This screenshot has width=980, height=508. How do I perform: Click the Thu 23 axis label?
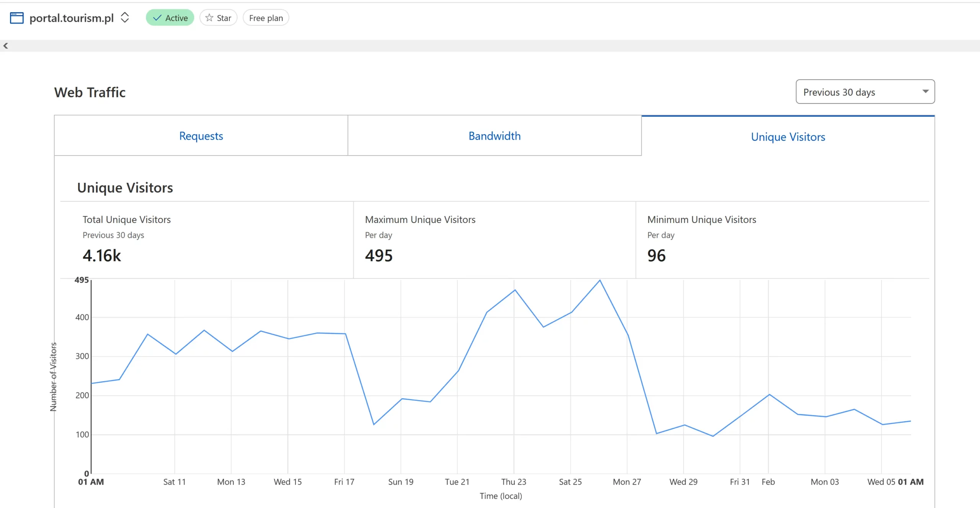pyautogui.click(x=513, y=482)
